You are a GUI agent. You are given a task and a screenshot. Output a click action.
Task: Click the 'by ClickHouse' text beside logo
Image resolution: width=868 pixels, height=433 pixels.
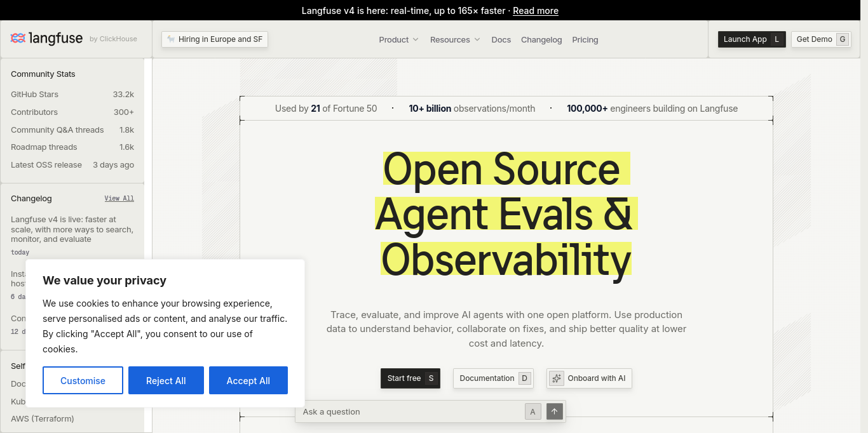point(113,39)
